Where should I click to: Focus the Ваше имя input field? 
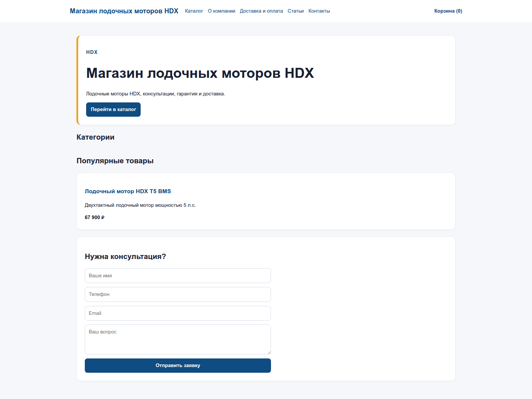point(178,276)
